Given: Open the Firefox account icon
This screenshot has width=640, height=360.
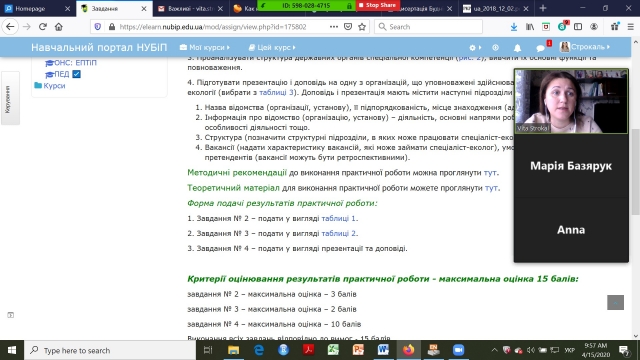Looking at the screenshot, I should tap(594, 27).
